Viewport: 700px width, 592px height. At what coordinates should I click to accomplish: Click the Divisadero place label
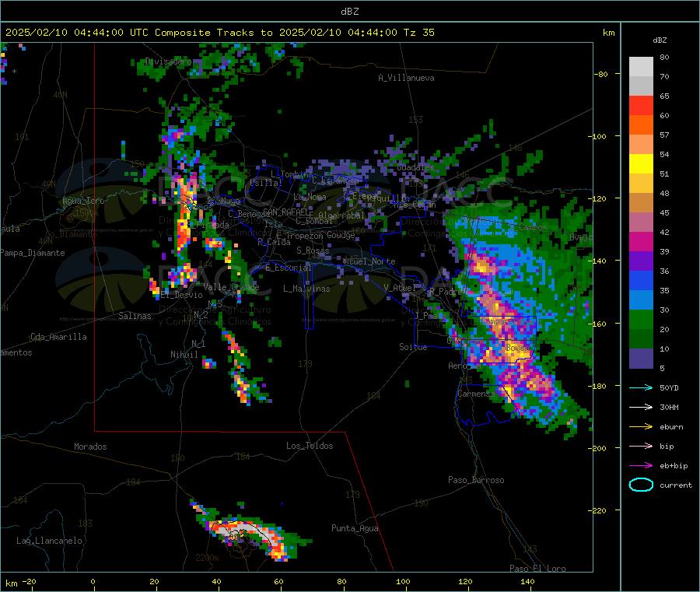pyautogui.click(x=168, y=61)
